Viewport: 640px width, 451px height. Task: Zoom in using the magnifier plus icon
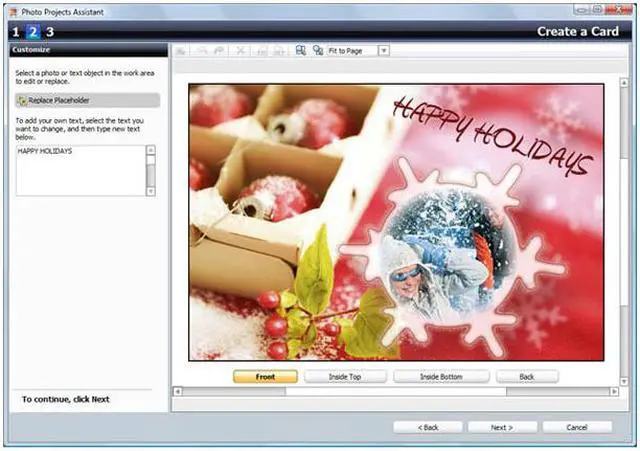tap(300, 50)
